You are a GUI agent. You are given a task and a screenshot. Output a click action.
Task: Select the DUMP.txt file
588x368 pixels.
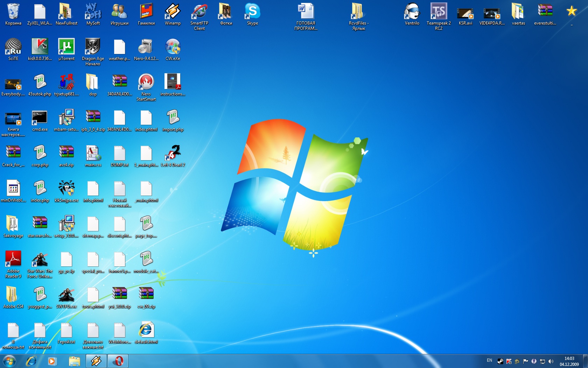(119, 156)
